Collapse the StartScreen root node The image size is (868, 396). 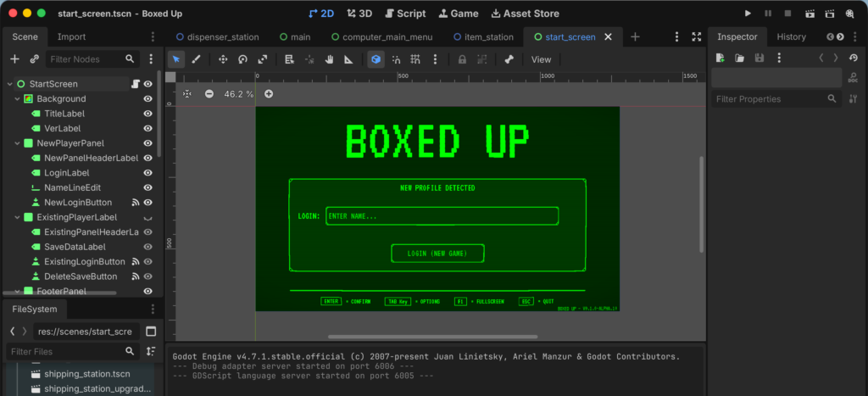pos(9,84)
